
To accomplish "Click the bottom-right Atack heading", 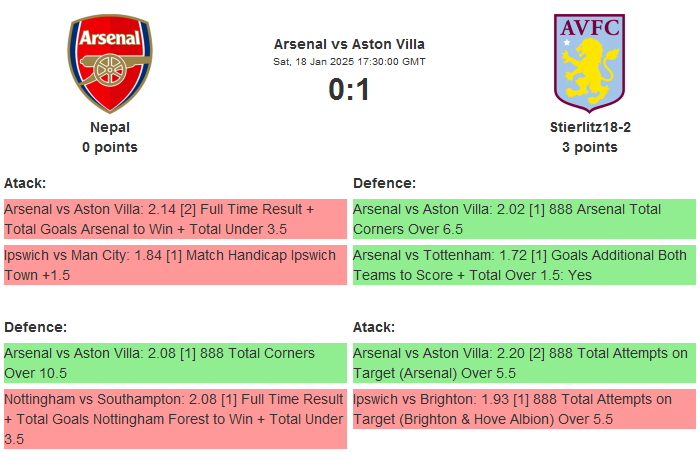I will [374, 327].
